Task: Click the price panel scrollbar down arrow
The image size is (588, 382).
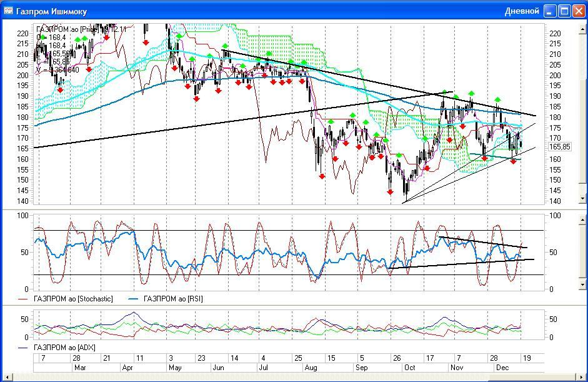Action: click(x=583, y=198)
